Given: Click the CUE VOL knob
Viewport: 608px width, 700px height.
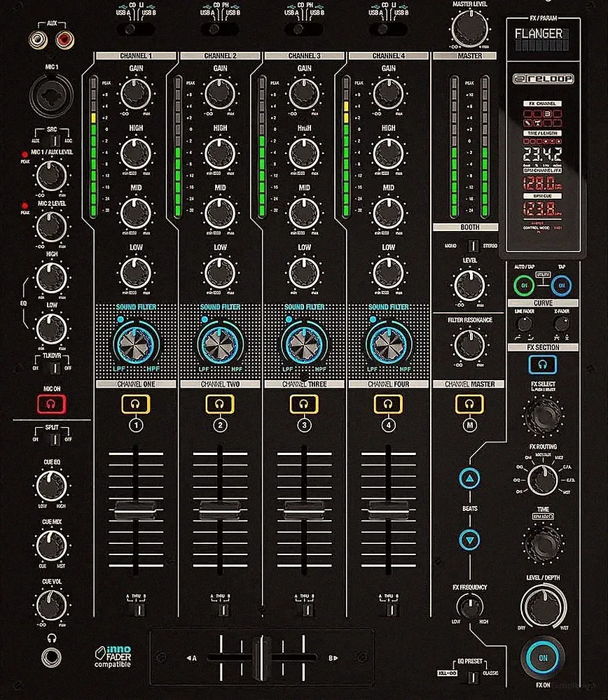Looking at the screenshot, I should tap(51, 605).
